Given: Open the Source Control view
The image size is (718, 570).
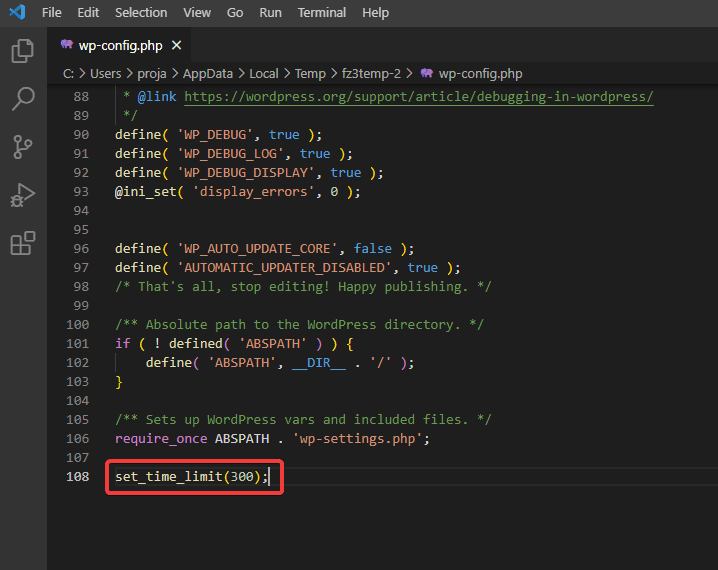Looking at the screenshot, I should [22, 147].
